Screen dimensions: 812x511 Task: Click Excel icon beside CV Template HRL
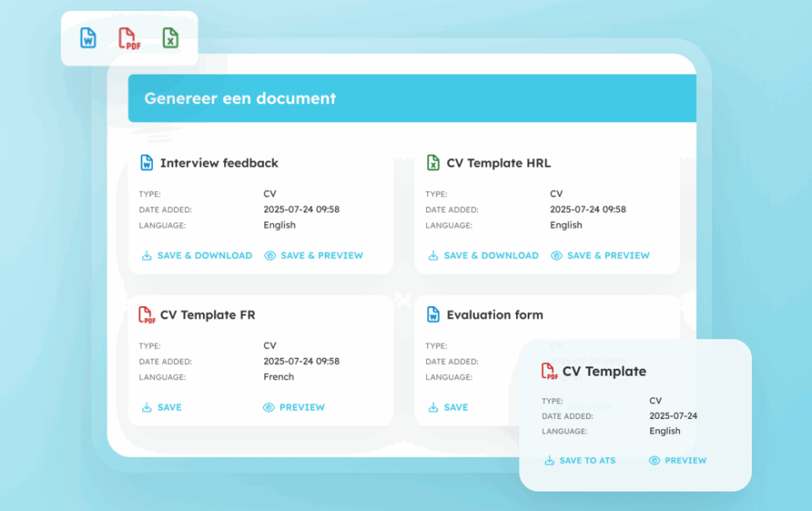[x=433, y=163]
